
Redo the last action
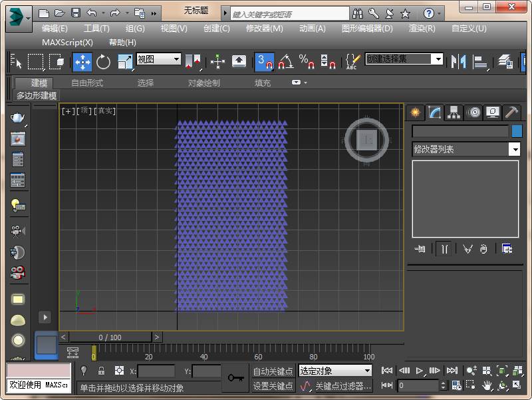coord(115,13)
